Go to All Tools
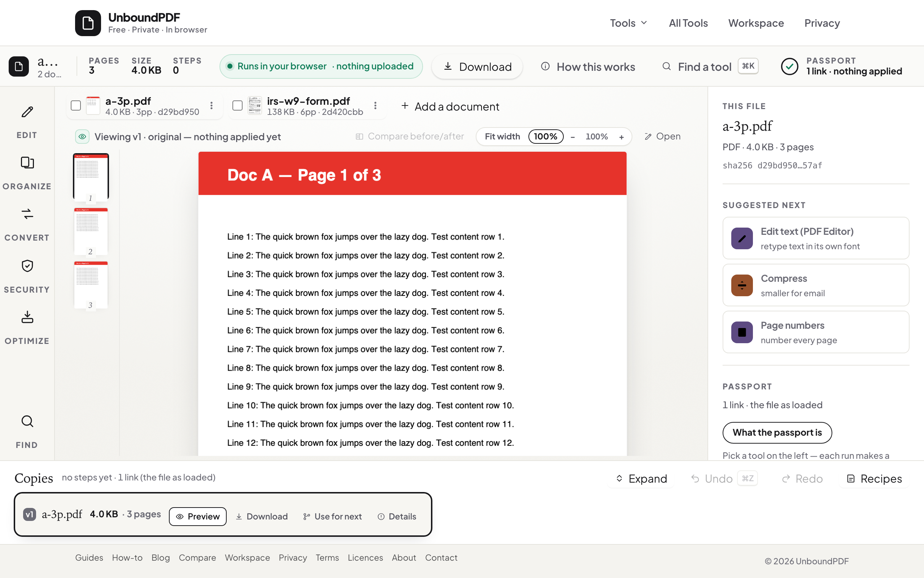The image size is (924, 578). click(688, 23)
